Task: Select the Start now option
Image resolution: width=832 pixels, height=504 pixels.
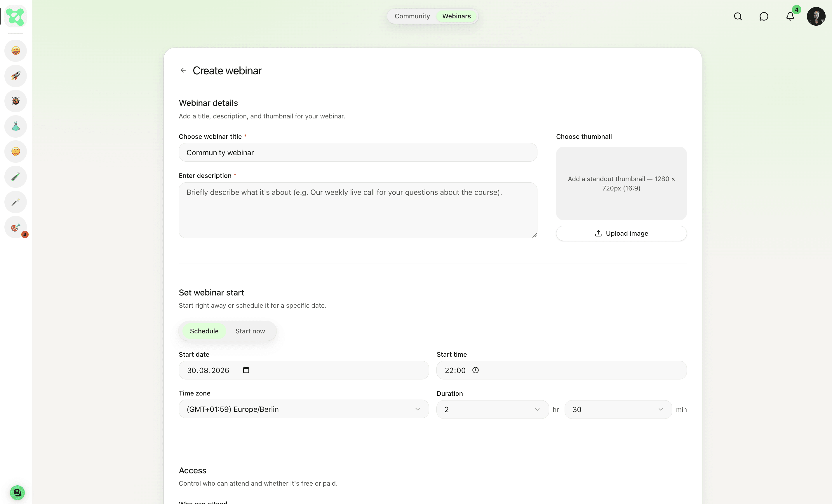Action: pos(250,331)
